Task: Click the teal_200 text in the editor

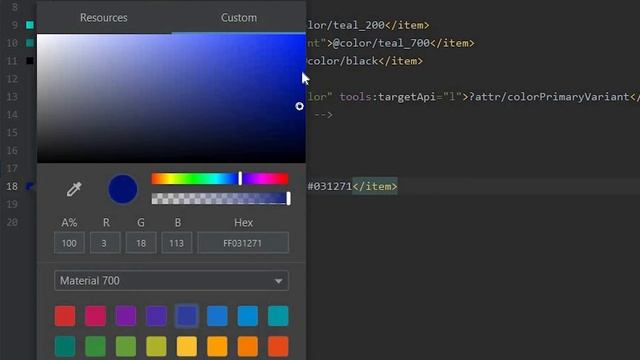Action: 359,25
